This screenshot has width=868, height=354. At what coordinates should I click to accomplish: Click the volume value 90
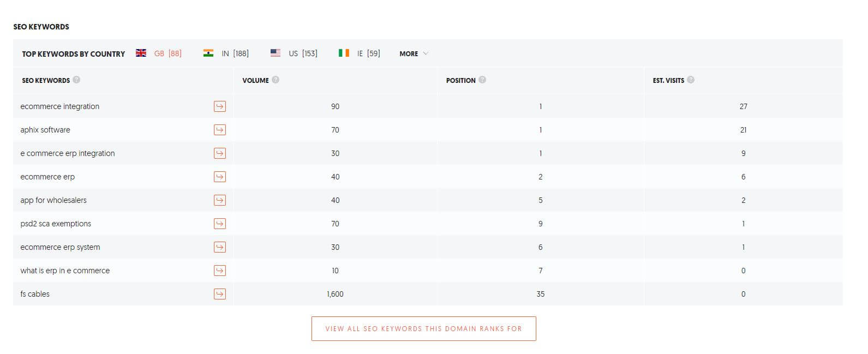(x=335, y=106)
